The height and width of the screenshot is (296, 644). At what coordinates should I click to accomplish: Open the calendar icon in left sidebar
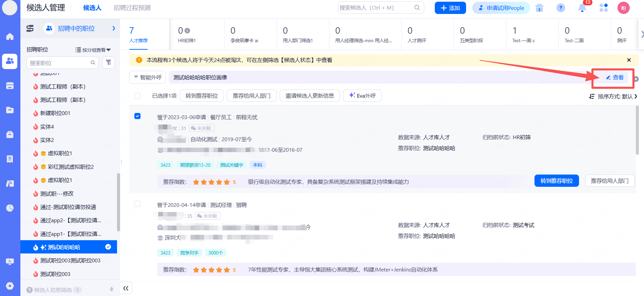[x=10, y=85]
